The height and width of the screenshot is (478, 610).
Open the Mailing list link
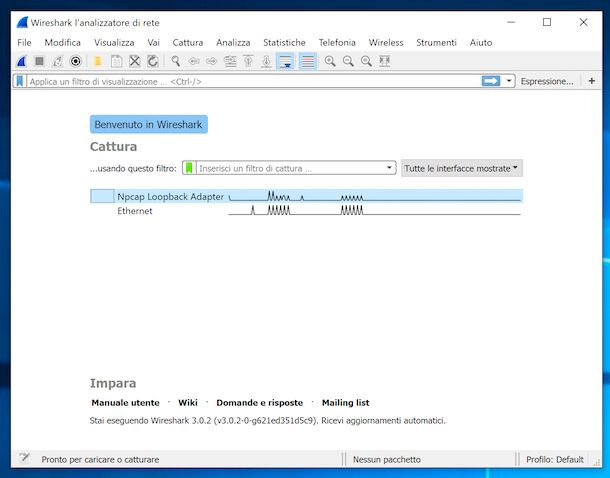(345, 403)
